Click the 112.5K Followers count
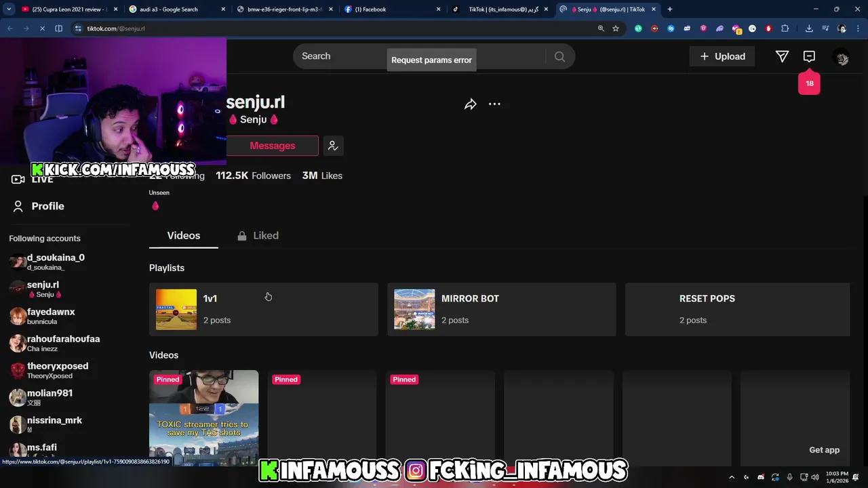 click(x=253, y=176)
